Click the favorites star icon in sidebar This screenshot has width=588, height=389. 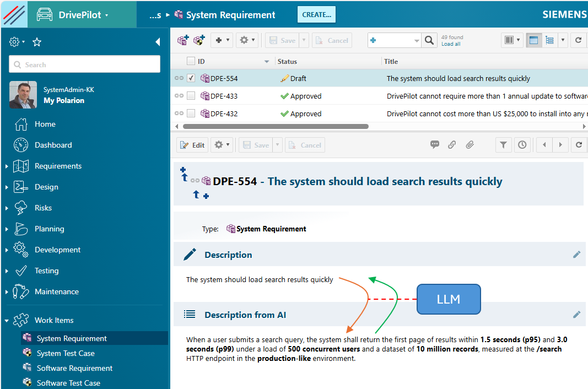tap(37, 42)
